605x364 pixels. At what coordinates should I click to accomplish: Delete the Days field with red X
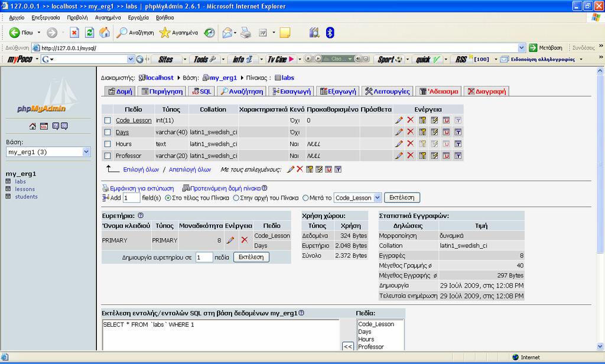410,132
